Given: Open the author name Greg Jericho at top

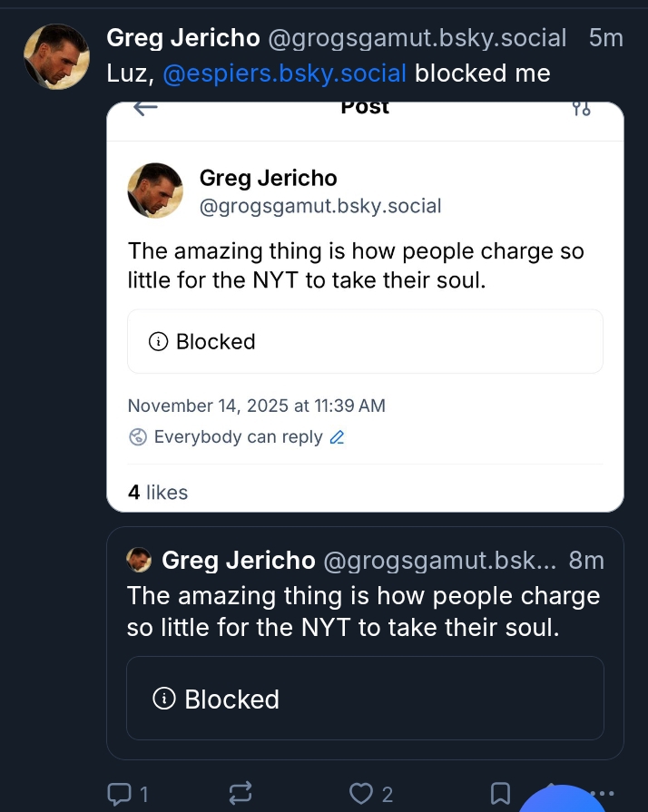Looking at the screenshot, I should click(x=183, y=38).
